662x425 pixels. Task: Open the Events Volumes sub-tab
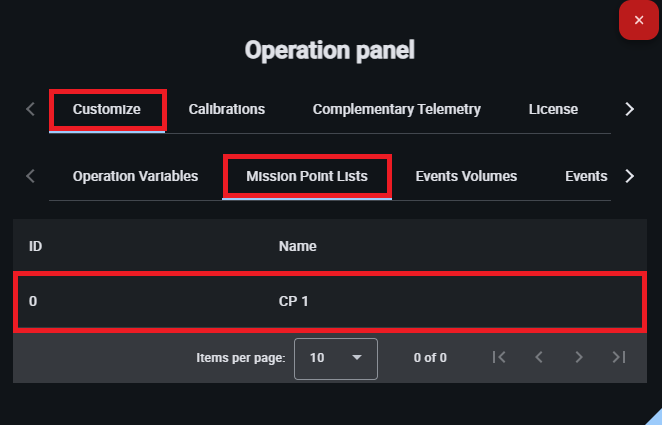[466, 176]
